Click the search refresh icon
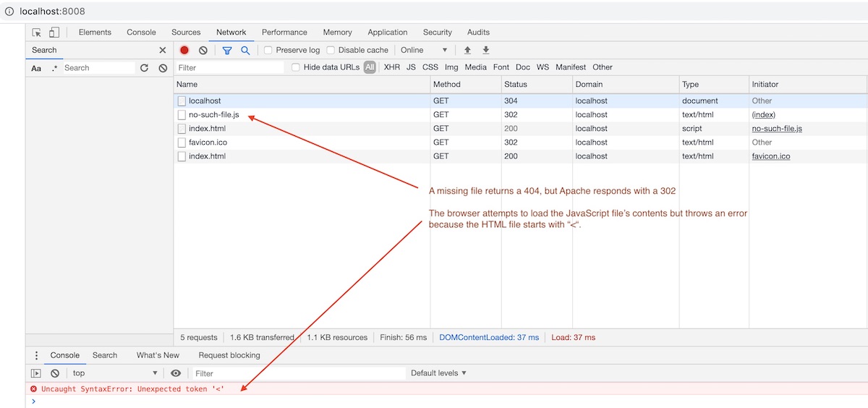 tap(144, 68)
